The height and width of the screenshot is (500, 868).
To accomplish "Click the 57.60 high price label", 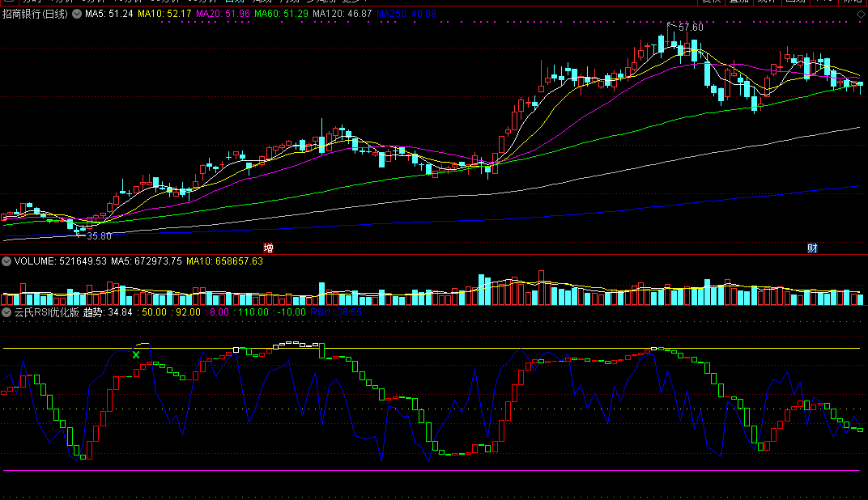I will pos(691,27).
